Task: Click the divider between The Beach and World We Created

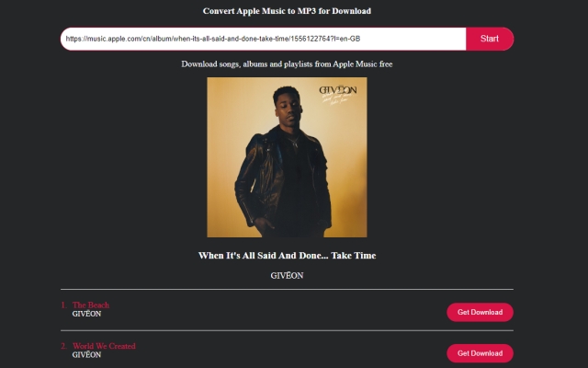Action: click(x=287, y=331)
